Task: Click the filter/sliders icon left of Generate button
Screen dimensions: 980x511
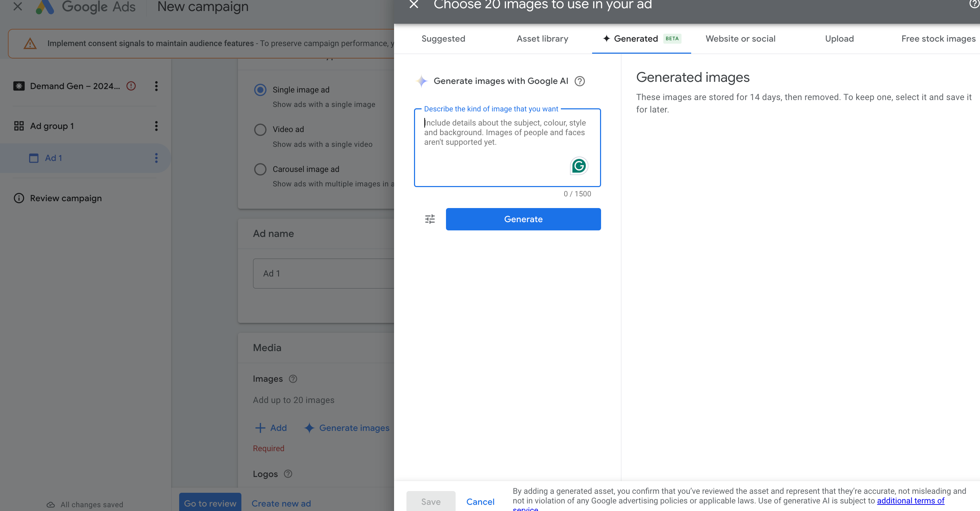Action: 430,219
